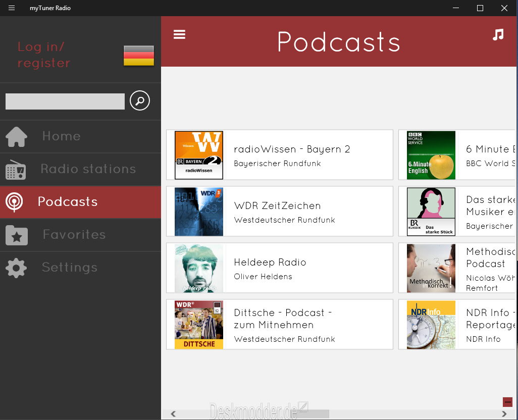Select the 'Heldeep Radio' title

coord(270,262)
